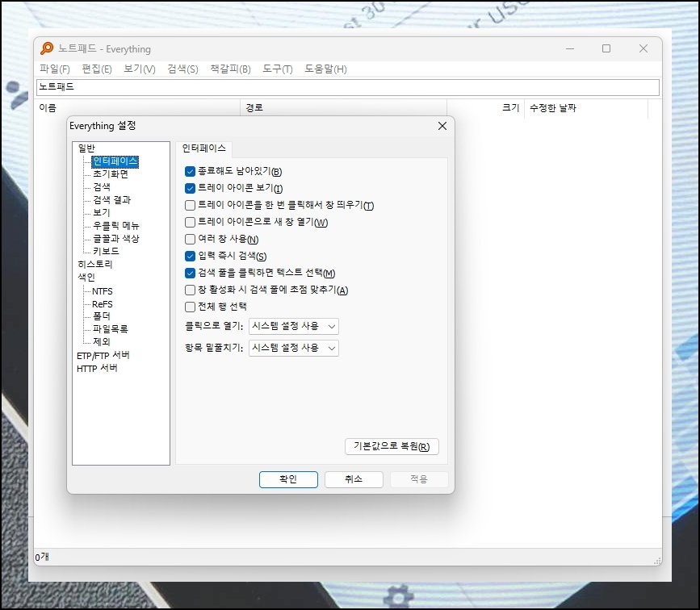This screenshot has height=610, width=700.
Task: Enable 트레이 아이콘을 한 번 클릭해서 창 띄우기
Action: (x=191, y=205)
